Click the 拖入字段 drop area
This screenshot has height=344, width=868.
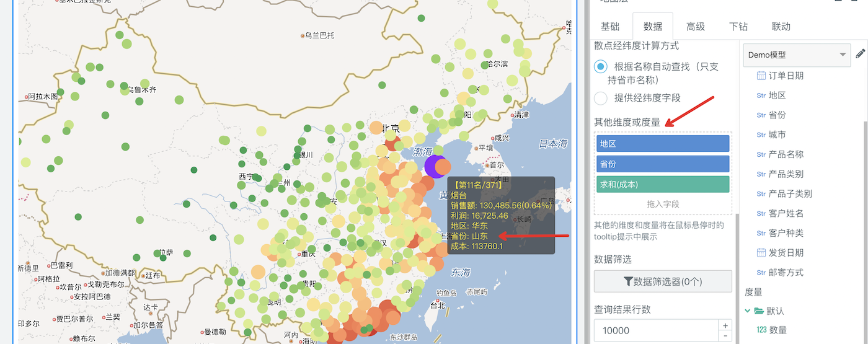coord(663,204)
